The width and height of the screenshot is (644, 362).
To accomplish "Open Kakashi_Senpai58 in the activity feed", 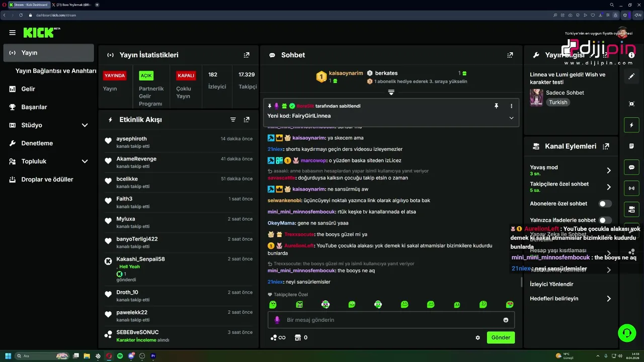I will [141, 259].
